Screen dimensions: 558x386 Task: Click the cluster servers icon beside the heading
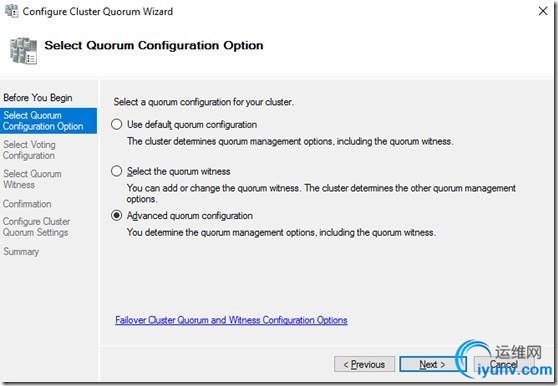tap(23, 51)
